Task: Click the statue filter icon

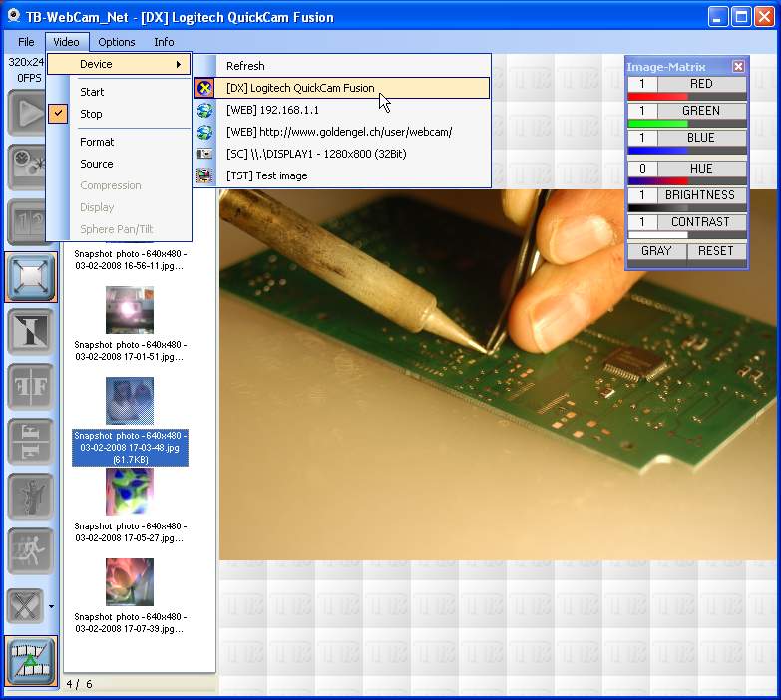Action: 31,496
